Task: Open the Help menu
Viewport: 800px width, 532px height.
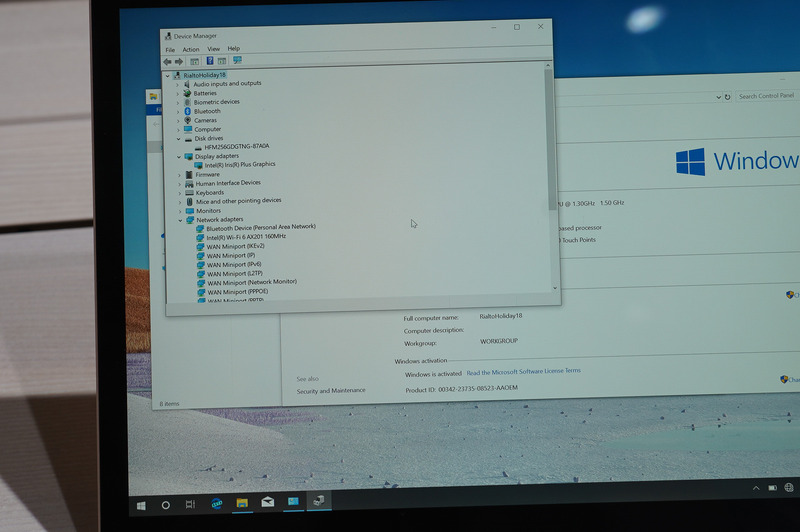Action: pos(234,48)
